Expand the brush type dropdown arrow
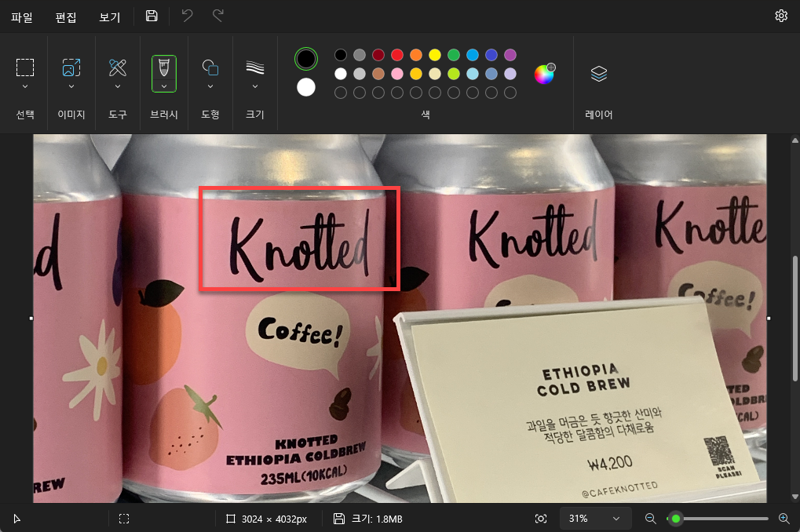This screenshot has height=532, width=800. [x=164, y=87]
